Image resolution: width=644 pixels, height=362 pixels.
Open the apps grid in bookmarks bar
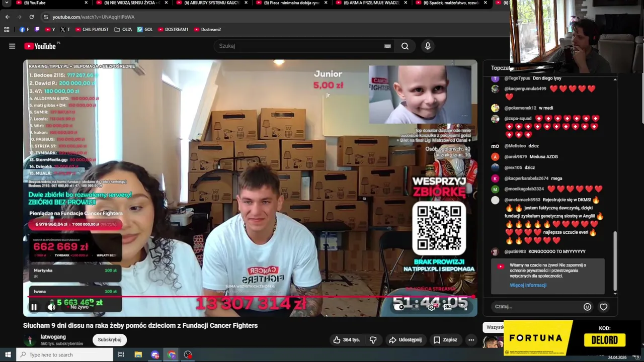[7, 30]
